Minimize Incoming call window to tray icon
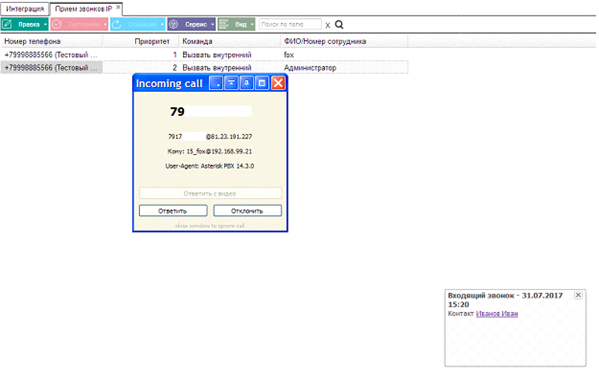The height and width of the screenshot is (378, 599). 216,83
